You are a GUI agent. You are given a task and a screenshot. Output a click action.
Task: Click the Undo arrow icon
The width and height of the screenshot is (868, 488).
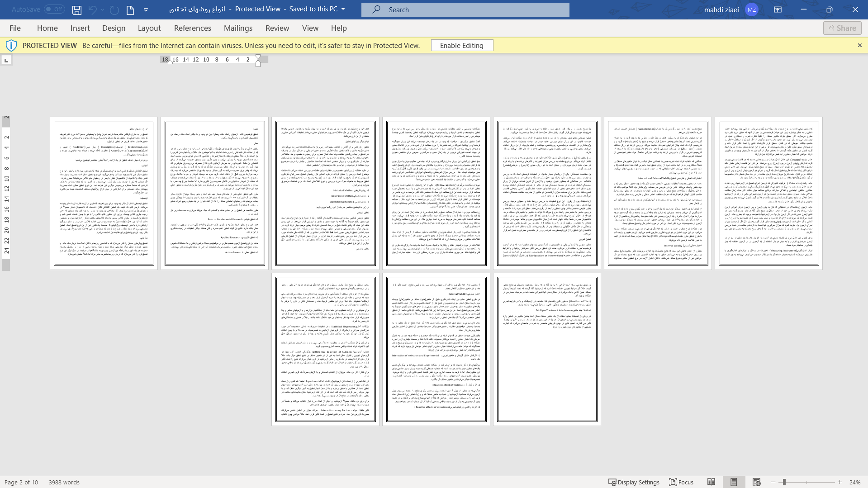(92, 9)
